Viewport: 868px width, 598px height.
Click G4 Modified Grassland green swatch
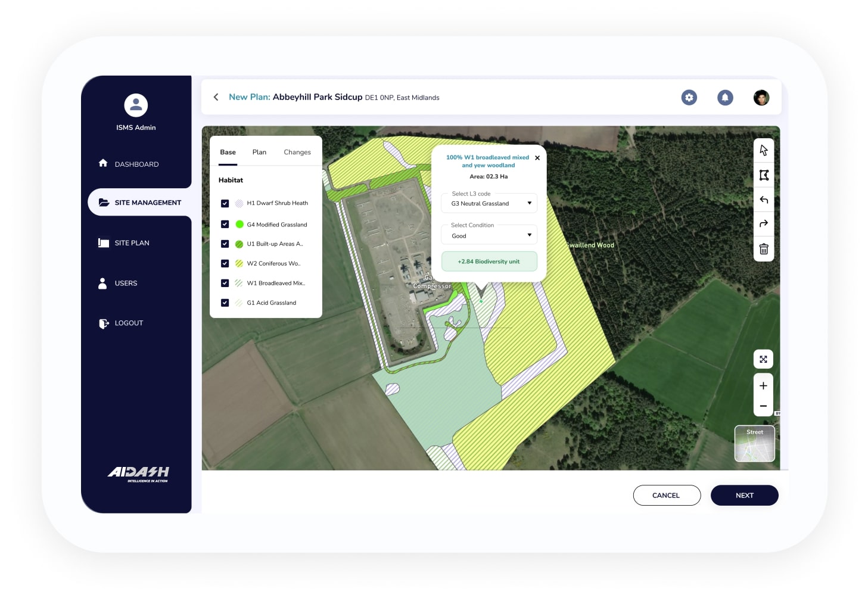coord(239,225)
